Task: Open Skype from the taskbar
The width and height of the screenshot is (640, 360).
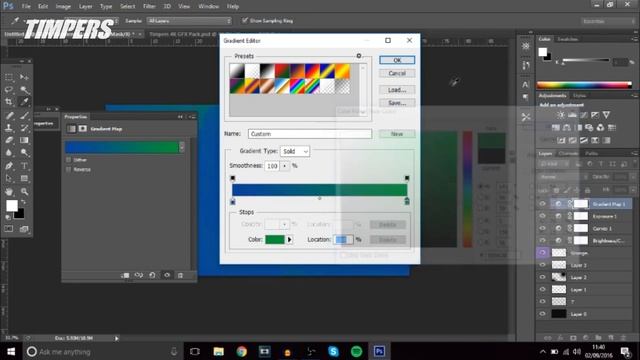Action: 333,351
